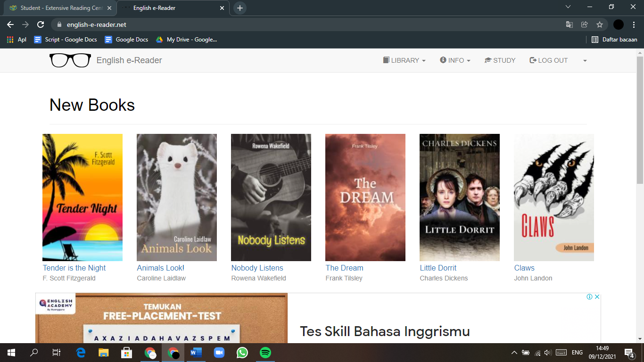This screenshot has width=644, height=362.
Task: Open the Chrome profile avatar
Action: click(619, 25)
